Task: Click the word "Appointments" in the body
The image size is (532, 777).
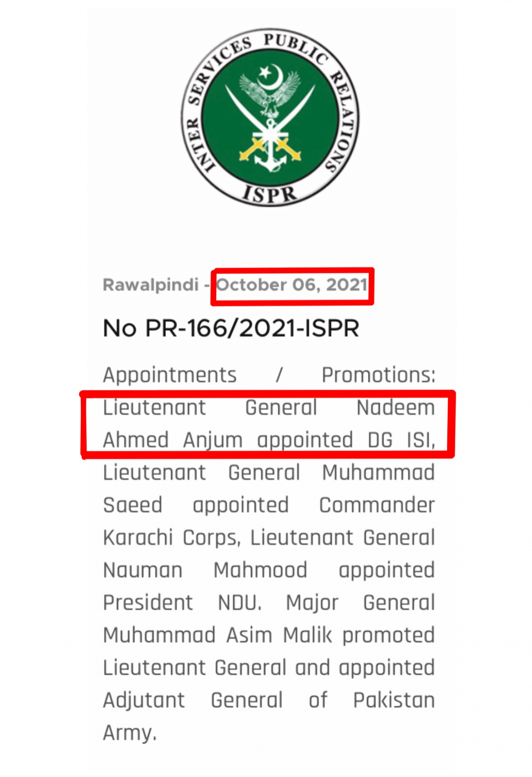Action: [170, 376]
